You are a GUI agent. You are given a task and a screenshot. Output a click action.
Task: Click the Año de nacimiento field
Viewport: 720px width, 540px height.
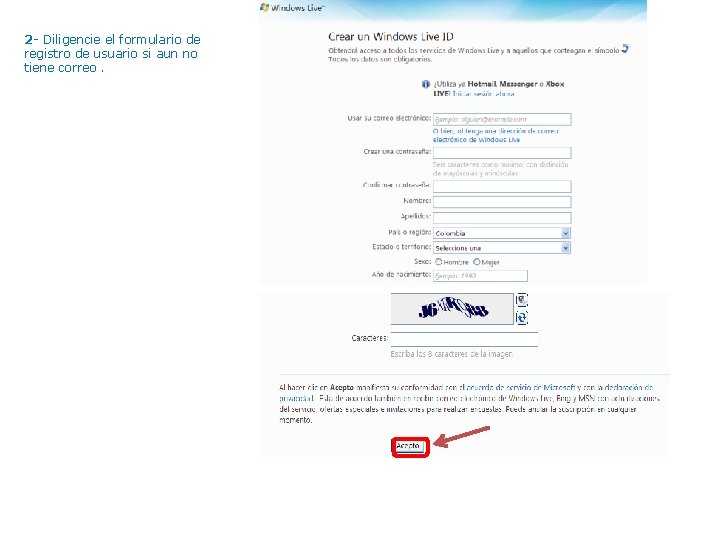coord(480,276)
